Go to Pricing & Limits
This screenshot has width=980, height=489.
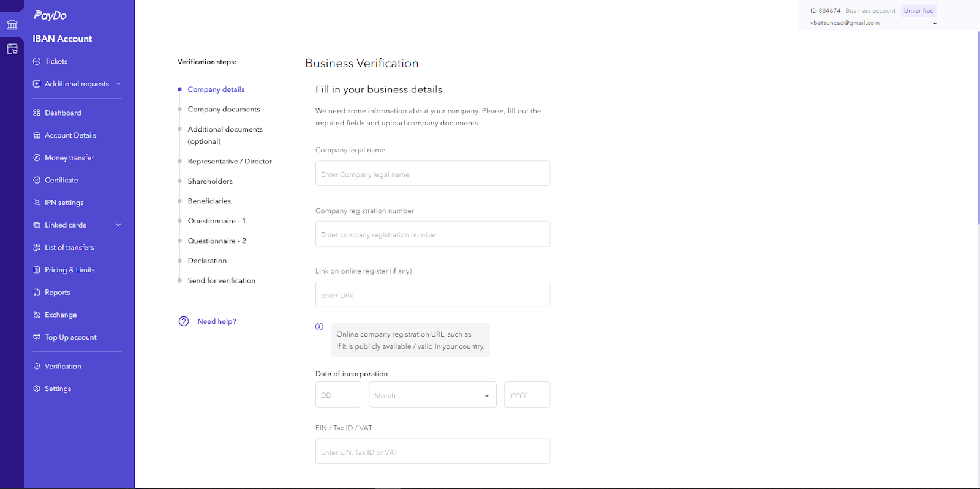[x=70, y=270]
